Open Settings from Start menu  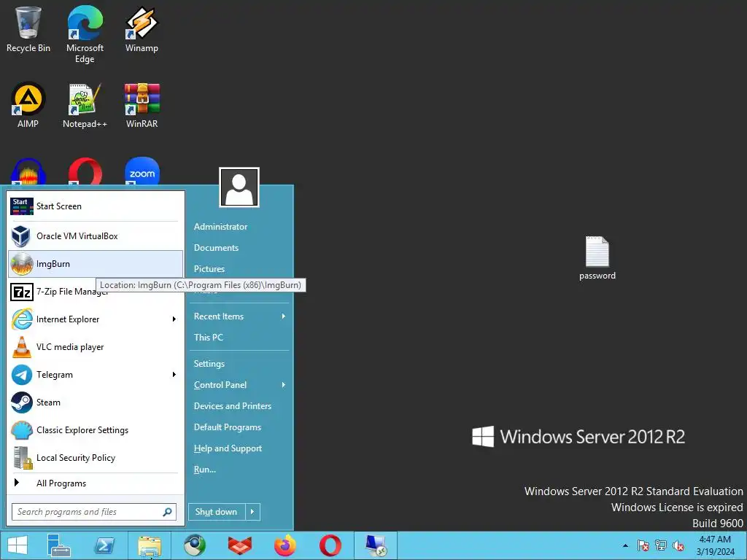[209, 364]
